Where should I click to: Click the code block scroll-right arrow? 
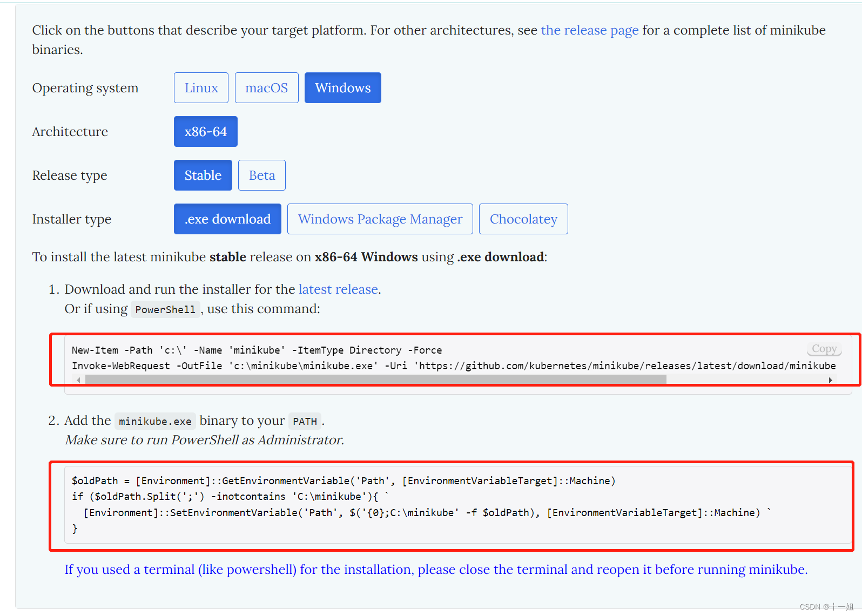[x=830, y=380]
